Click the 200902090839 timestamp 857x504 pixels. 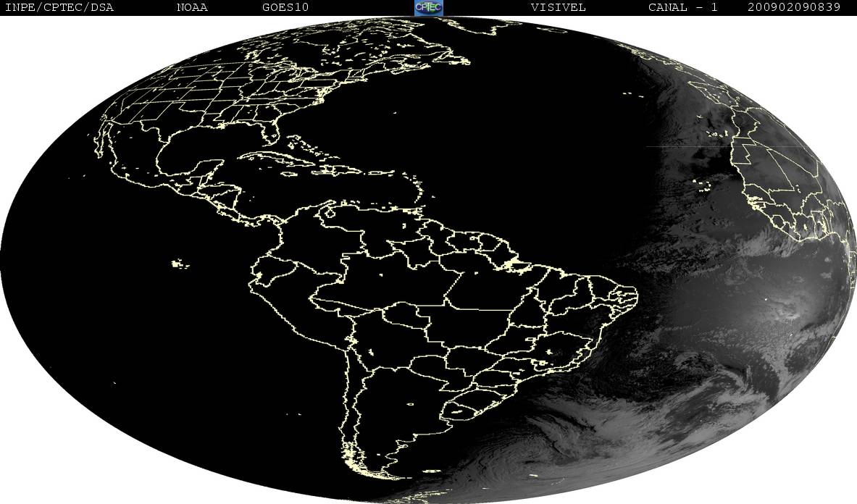[794, 7]
